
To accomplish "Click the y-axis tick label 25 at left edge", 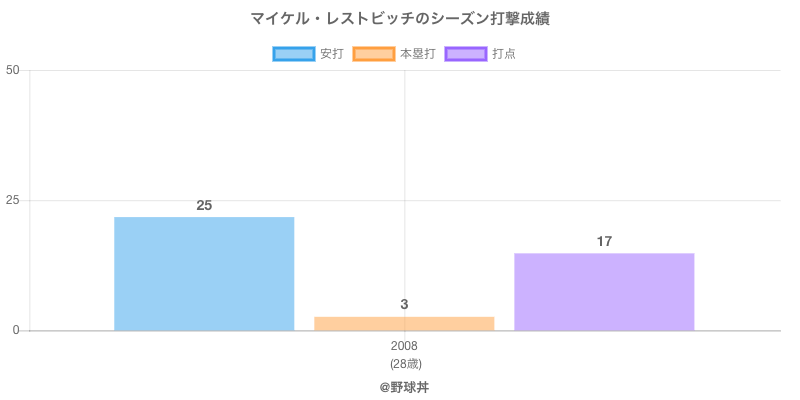I will (x=12, y=200).
